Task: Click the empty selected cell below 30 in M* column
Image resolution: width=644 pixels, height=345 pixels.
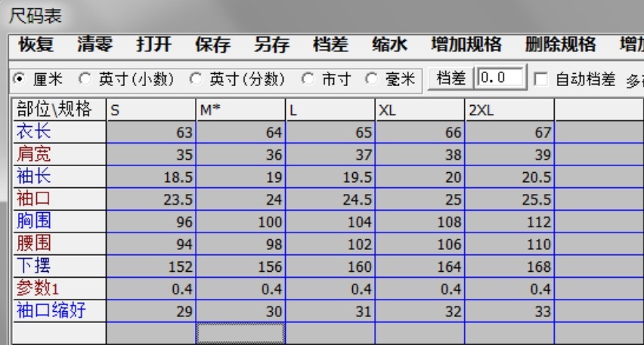Action: pyautogui.click(x=240, y=334)
